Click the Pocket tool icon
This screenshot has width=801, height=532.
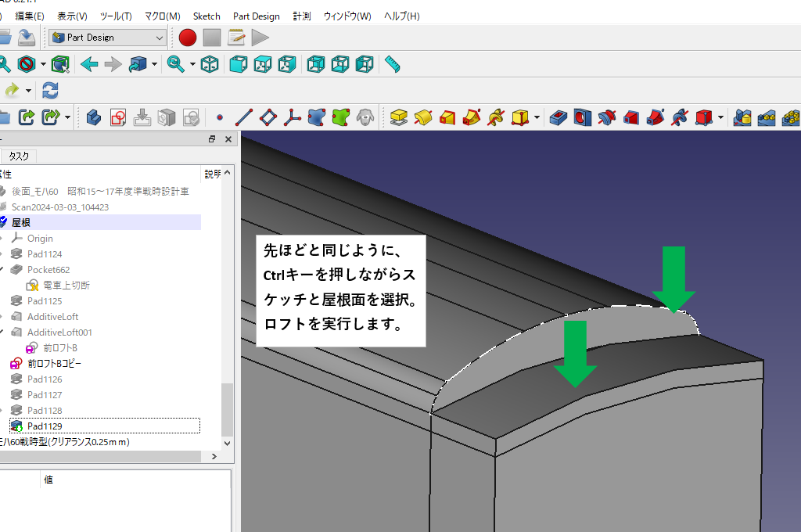click(x=558, y=117)
